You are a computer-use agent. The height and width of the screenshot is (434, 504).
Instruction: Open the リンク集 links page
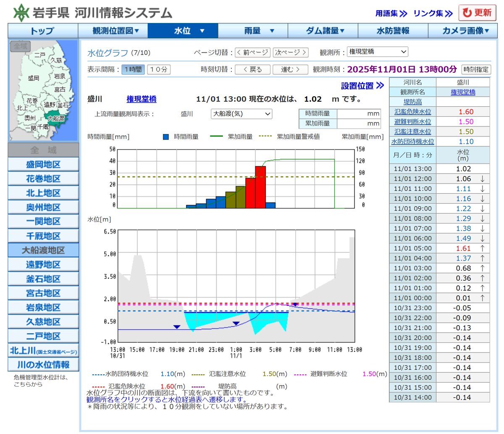(433, 13)
